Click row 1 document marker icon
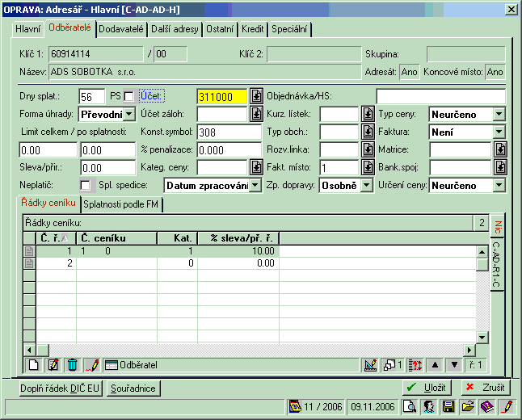522x420 pixels. pyautogui.click(x=29, y=251)
